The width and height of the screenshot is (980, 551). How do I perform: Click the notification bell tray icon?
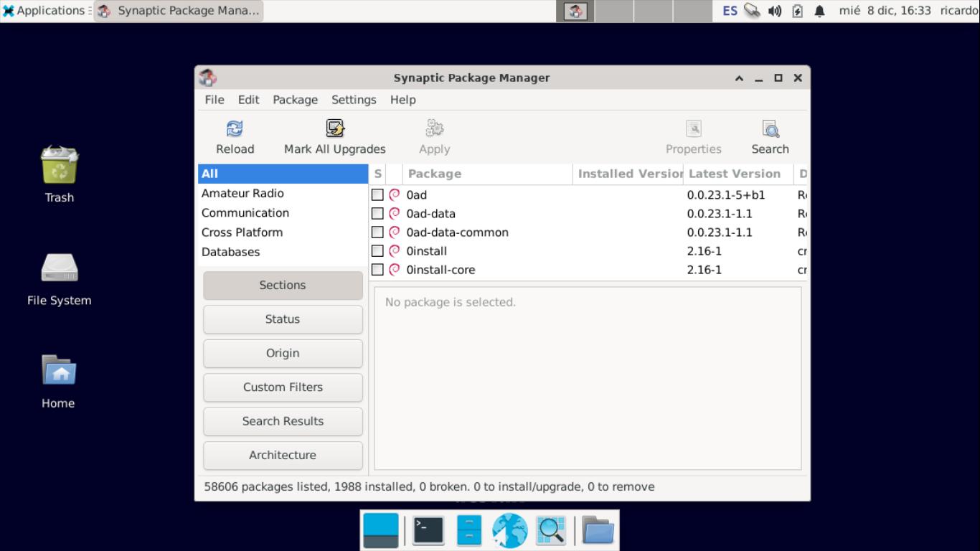click(820, 11)
